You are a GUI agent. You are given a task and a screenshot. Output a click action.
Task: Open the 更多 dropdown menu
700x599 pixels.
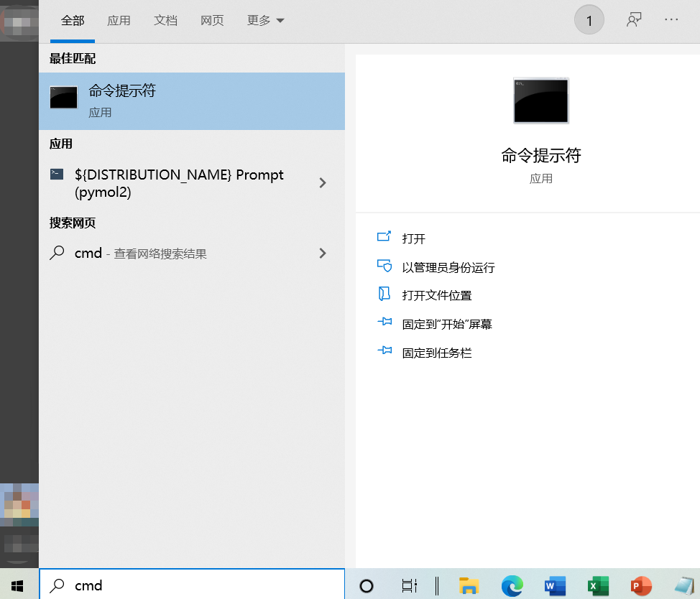(265, 20)
